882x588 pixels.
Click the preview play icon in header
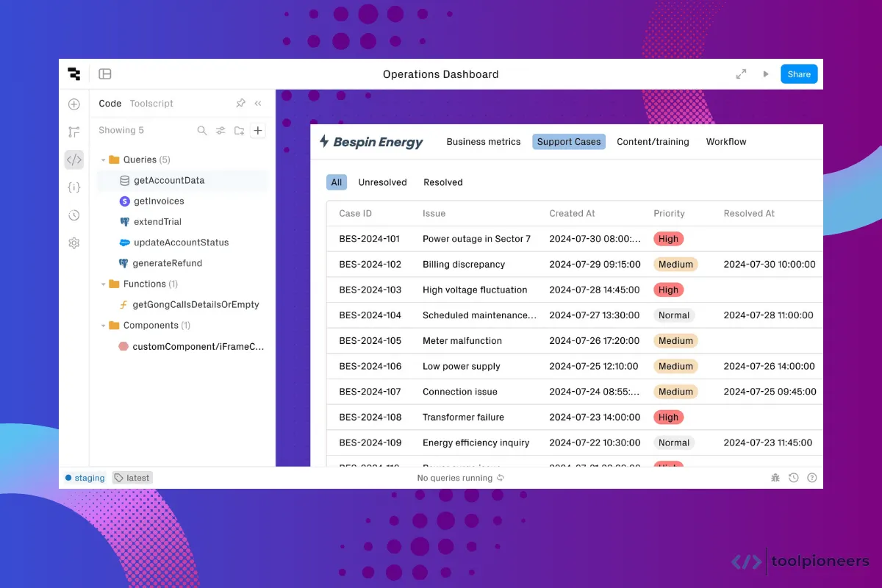(766, 74)
